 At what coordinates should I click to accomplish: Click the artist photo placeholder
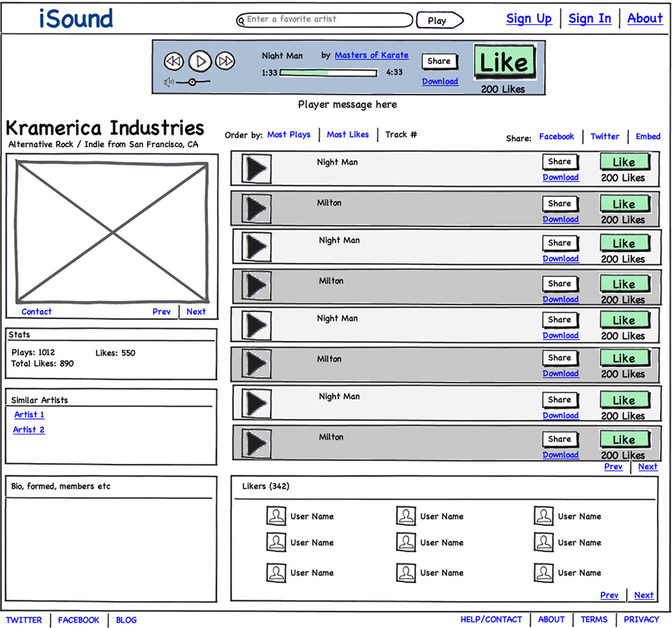point(112,232)
